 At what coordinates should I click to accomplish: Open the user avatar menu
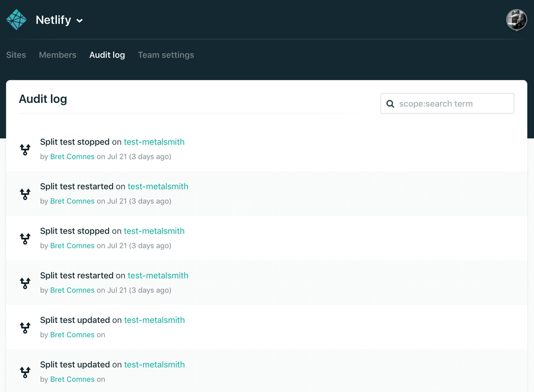coord(516,20)
